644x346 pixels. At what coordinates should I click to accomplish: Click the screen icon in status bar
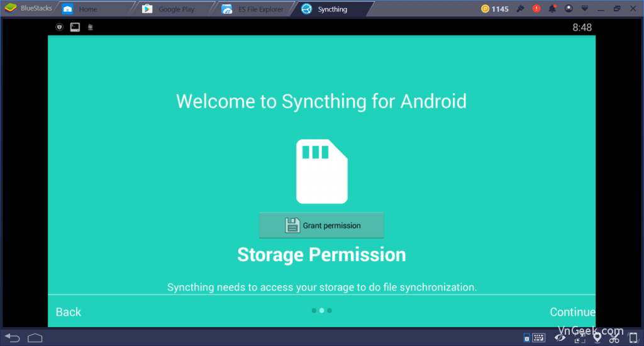coord(75,27)
